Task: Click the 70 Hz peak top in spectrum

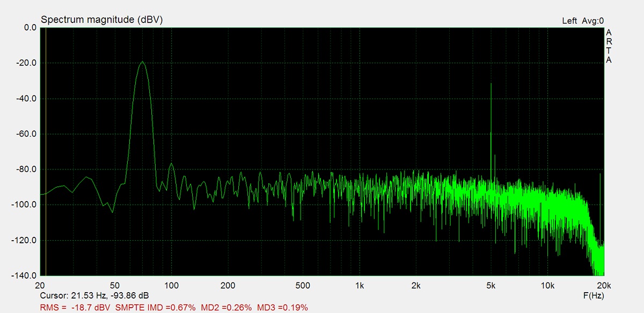Action: coord(142,62)
